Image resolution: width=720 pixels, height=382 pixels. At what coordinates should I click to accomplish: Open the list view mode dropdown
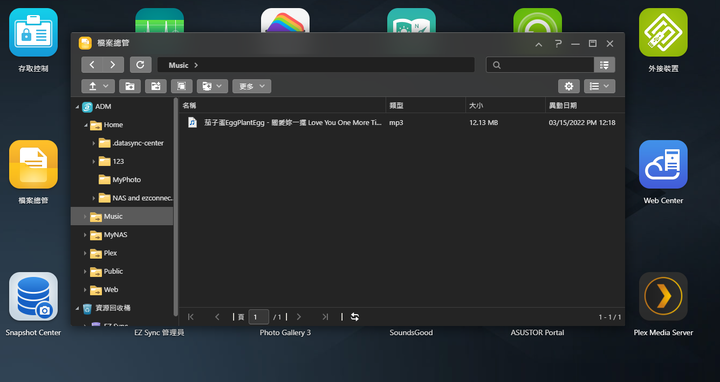pyautogui.click(x=599, y=86)
